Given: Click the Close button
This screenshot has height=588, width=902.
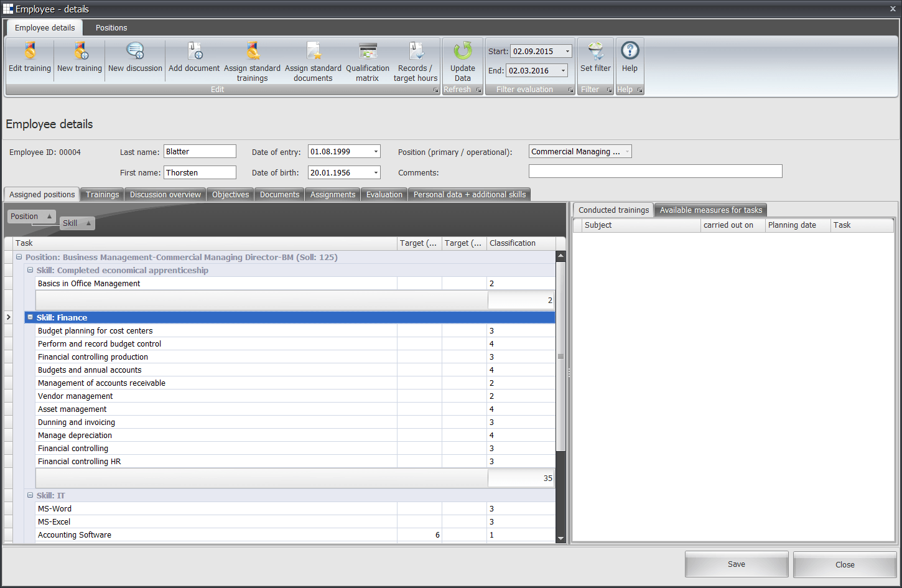Looking at the screenshot, I should pos(844,564).
